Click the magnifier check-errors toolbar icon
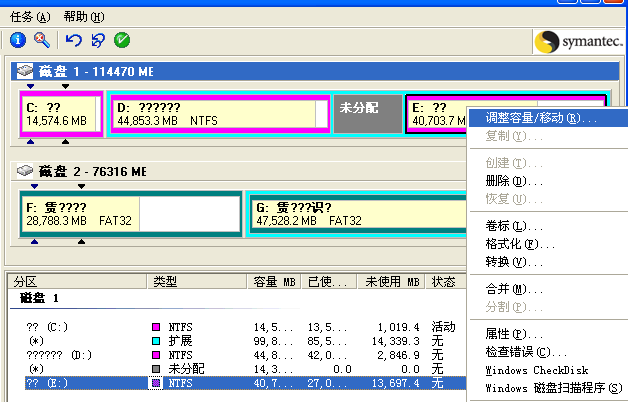The image size is (628, 402). point(42,40)
